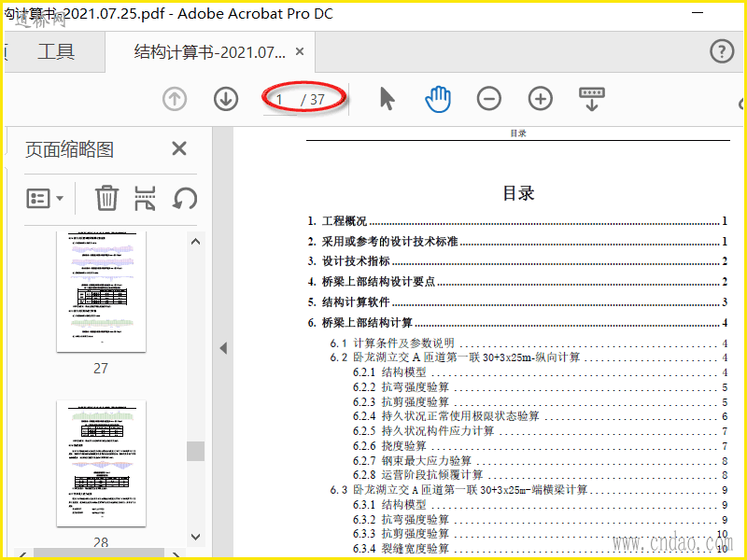Delete selected pages with trash icon

106,198
